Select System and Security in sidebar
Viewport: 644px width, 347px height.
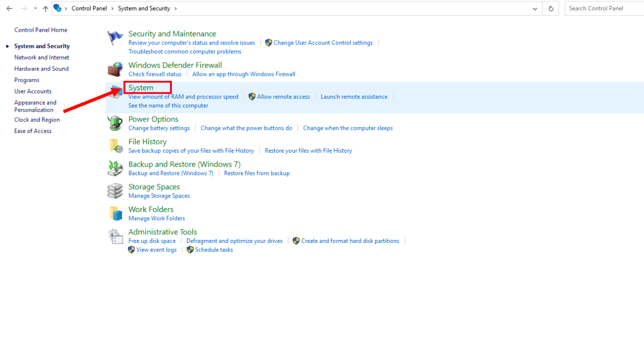(42, 46)
